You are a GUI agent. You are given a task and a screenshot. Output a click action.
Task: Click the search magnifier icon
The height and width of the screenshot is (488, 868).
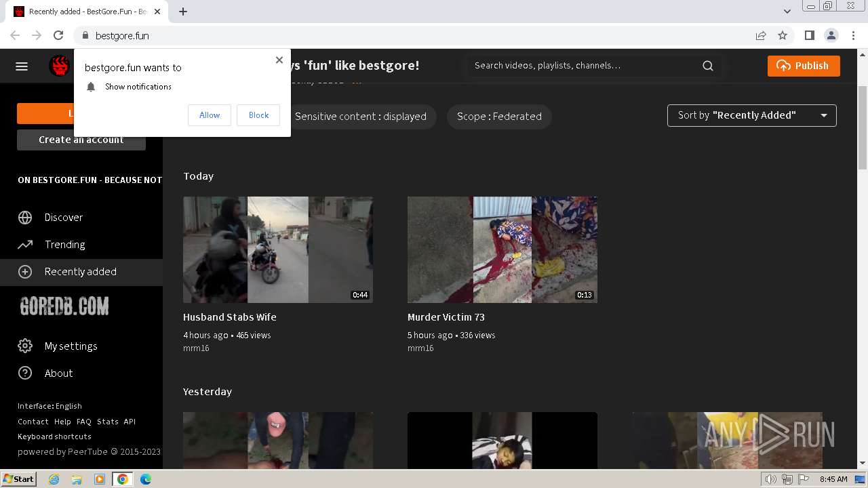[708, 66]
